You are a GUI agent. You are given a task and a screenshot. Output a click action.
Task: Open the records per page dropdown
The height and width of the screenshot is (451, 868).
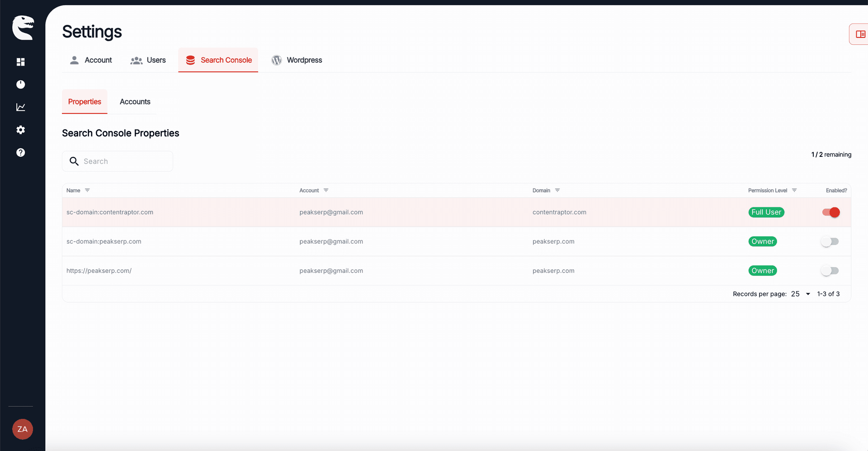799,294
